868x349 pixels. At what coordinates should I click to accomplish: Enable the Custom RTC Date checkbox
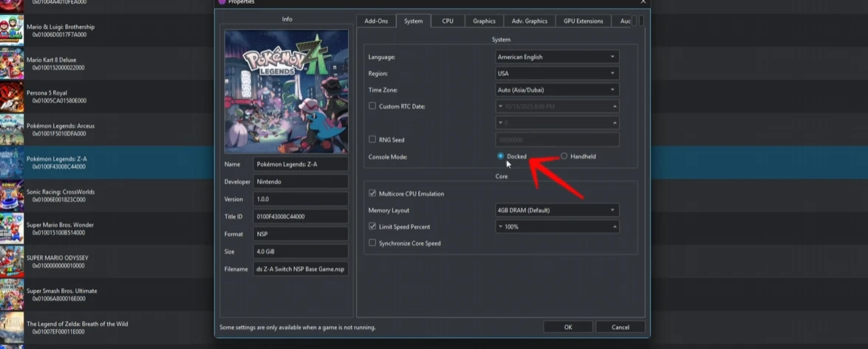(372, 106)
